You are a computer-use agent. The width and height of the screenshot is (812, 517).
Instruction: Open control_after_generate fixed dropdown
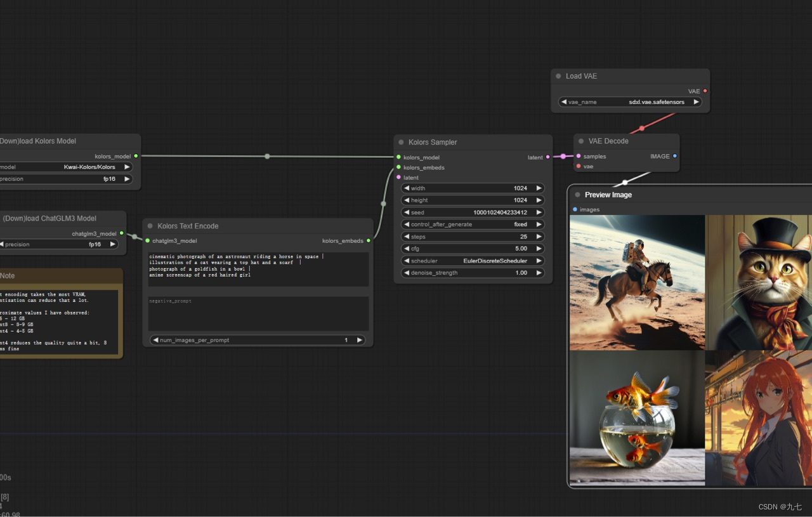(473, 225)
